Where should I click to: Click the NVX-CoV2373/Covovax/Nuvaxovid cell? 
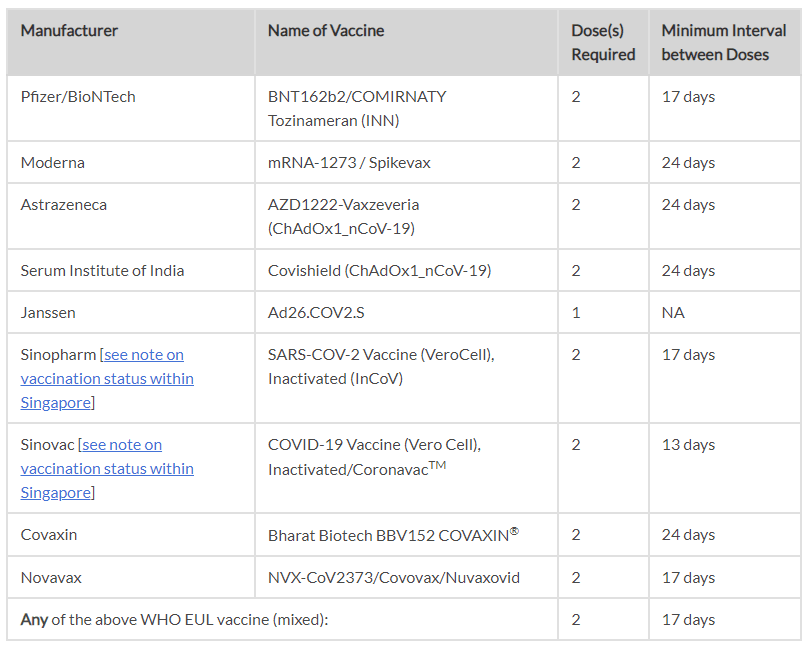point(393,578)
